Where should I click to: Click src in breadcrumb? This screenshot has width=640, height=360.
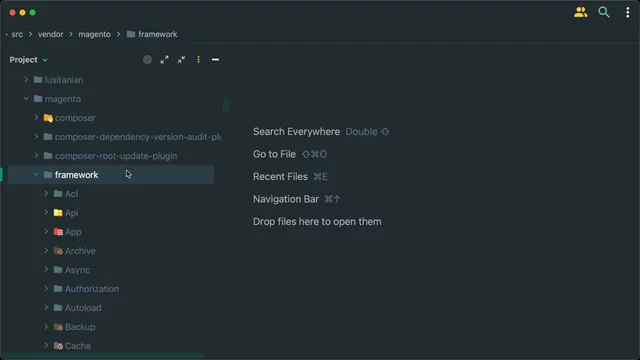pyautogui.click(x=17, y=34)
